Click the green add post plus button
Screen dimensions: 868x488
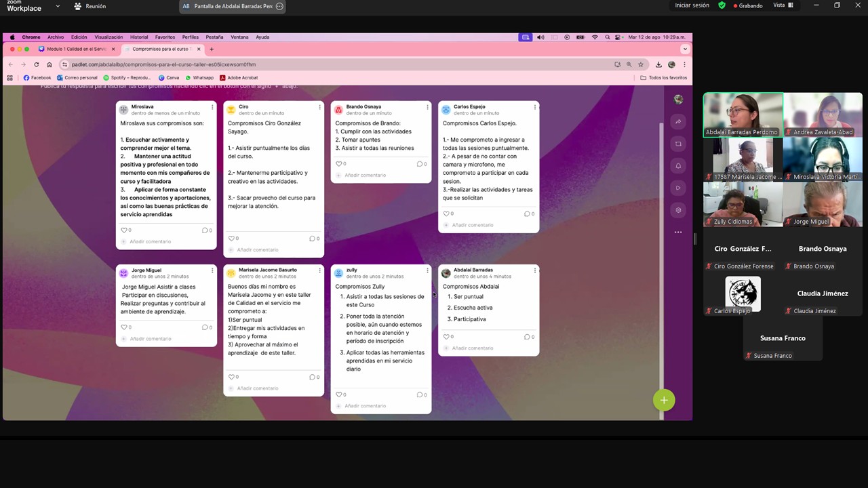click(664, 401)
